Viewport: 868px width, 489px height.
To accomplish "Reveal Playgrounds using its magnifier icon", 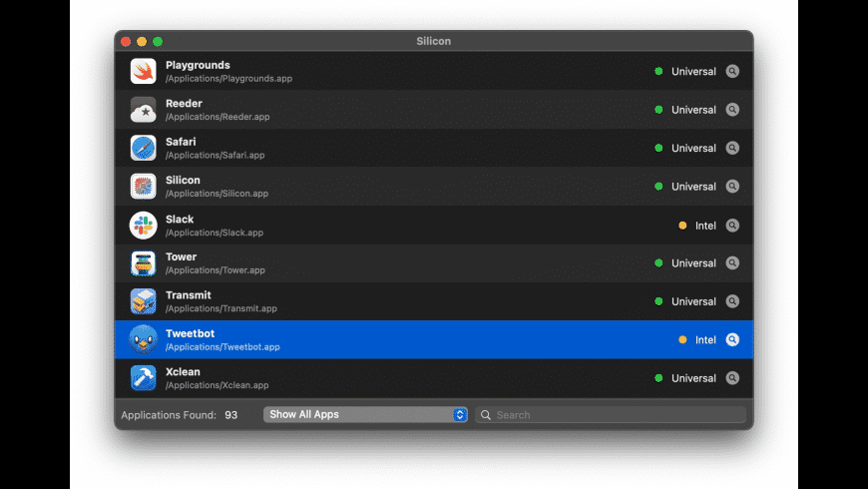I will [732, 72].
